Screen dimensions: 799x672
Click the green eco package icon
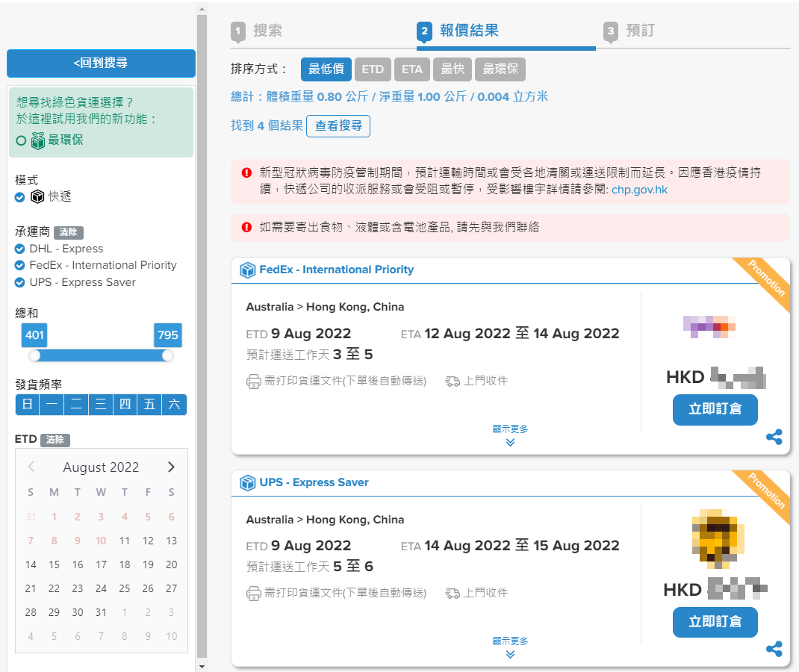tap(37, 140)
